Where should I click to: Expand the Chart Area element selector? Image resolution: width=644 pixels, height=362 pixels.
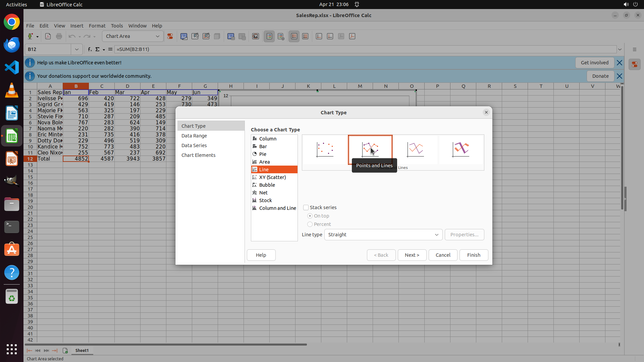point(157,36)
